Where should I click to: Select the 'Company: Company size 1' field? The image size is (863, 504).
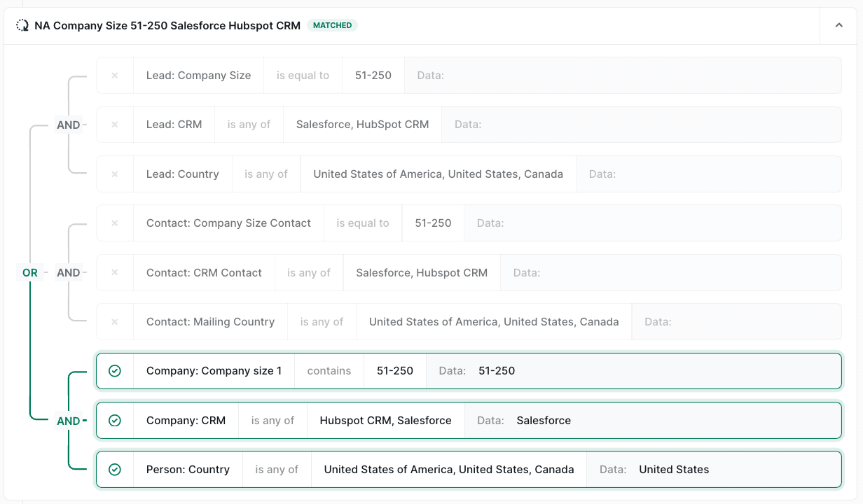[x=214, y=371]
